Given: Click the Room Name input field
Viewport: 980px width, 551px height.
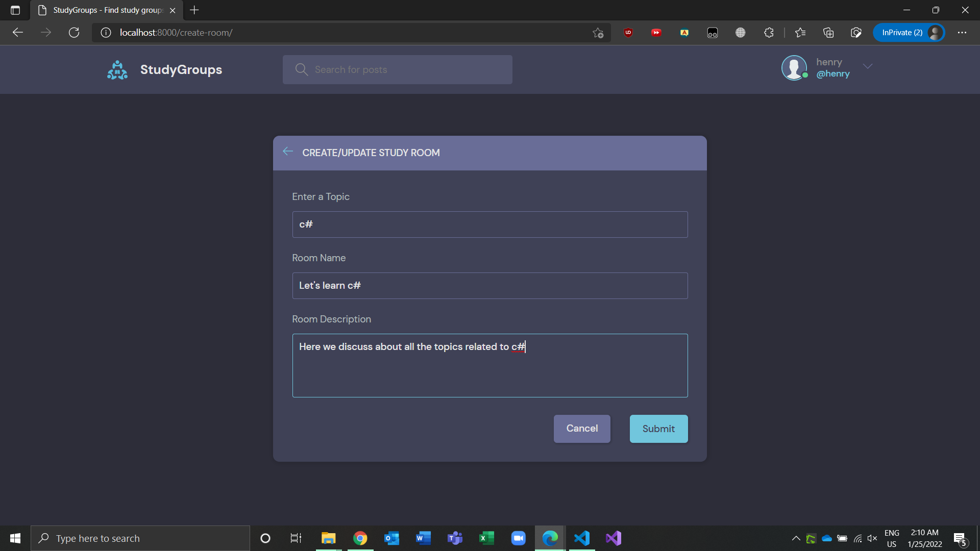Looking at the screenshot, I should click(489, 286).
